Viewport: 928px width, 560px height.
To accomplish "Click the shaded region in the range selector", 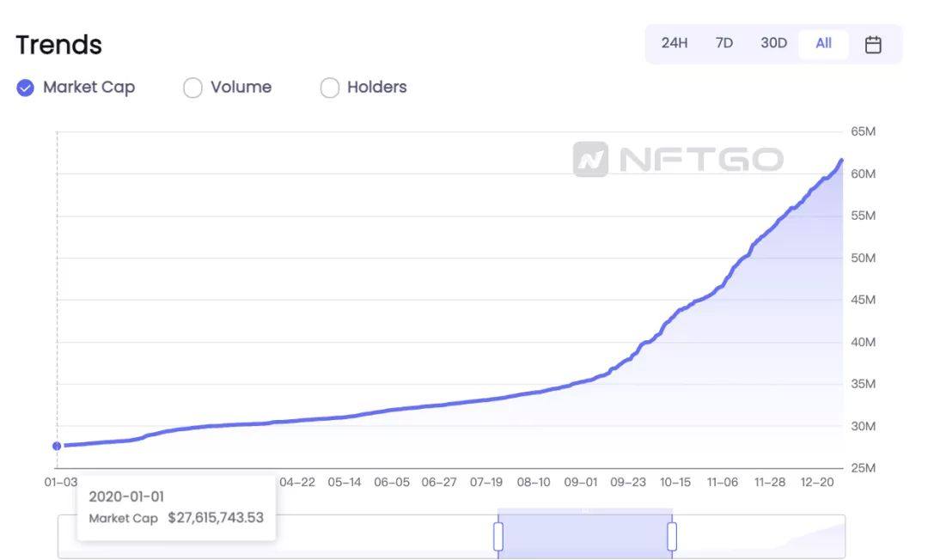I will coord(585,533).
